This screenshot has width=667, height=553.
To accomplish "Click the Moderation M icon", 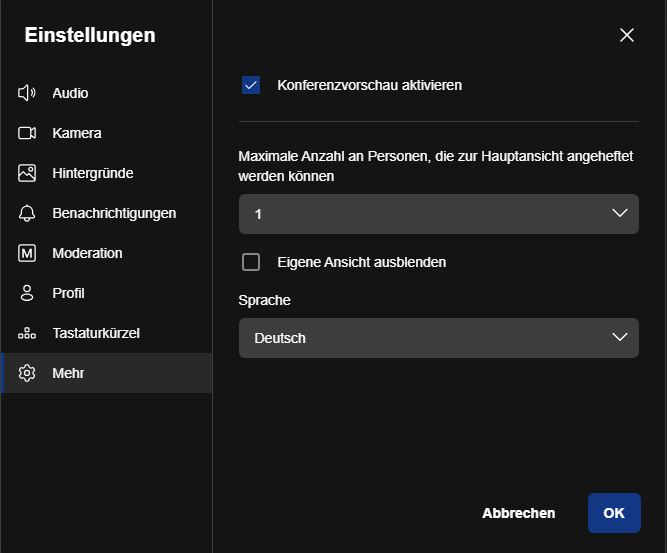I will pyautogui.click(x=27, y=253).
